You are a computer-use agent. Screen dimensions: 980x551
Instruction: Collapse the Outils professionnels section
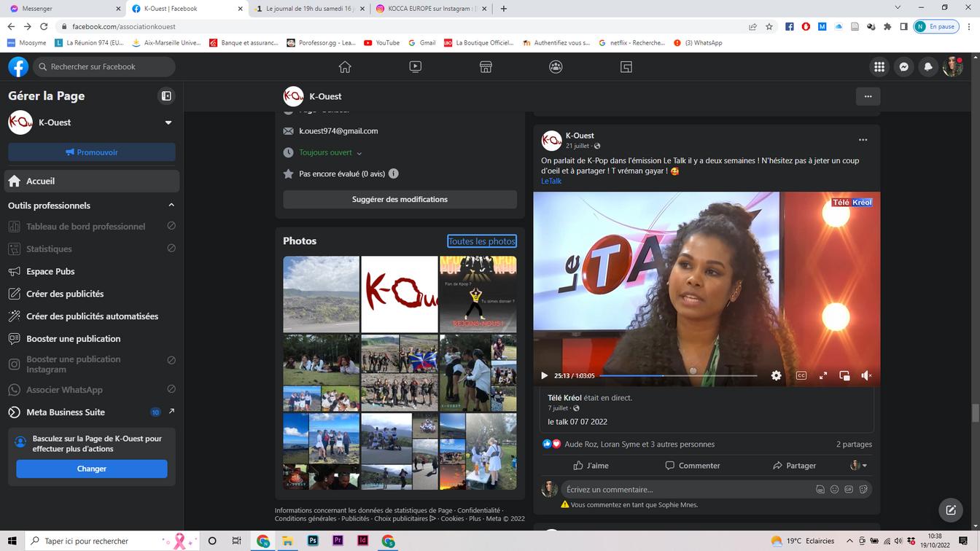[171, 205]
